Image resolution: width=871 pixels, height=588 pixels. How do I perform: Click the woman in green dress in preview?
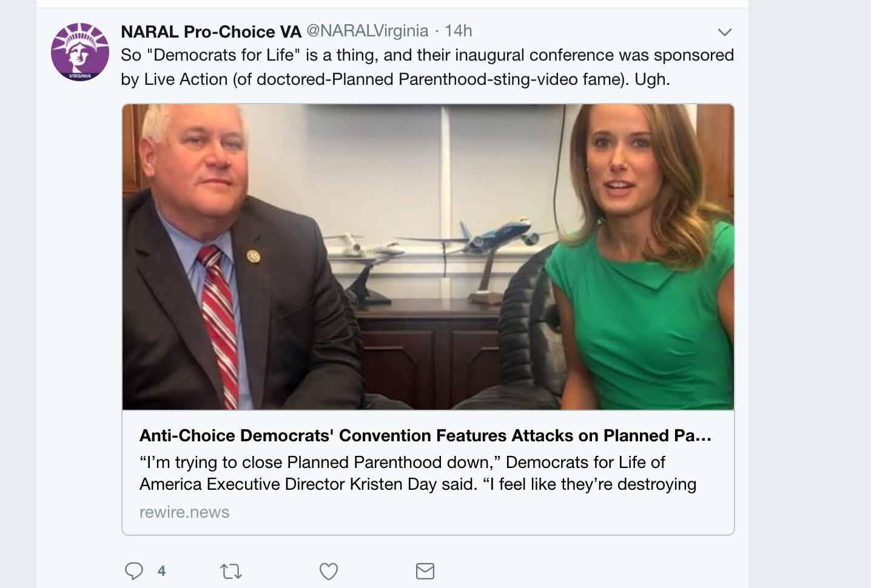(644, 257)
